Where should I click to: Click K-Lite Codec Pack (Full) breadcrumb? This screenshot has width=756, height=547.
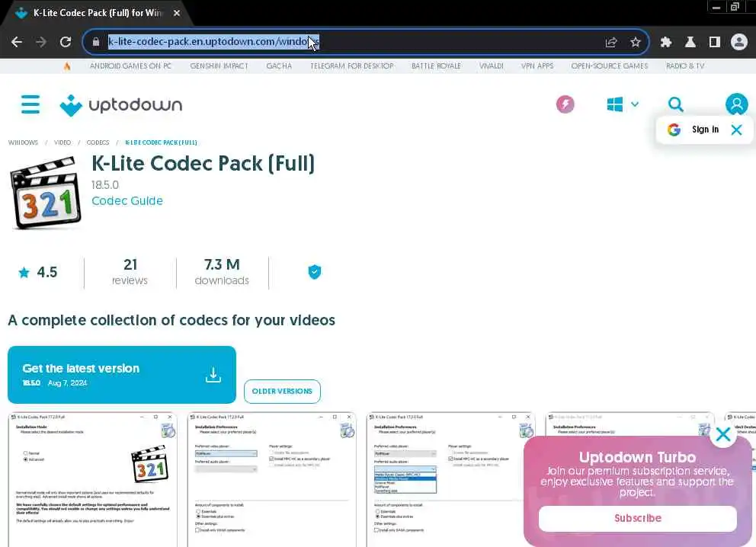click(x=161, y=142)
